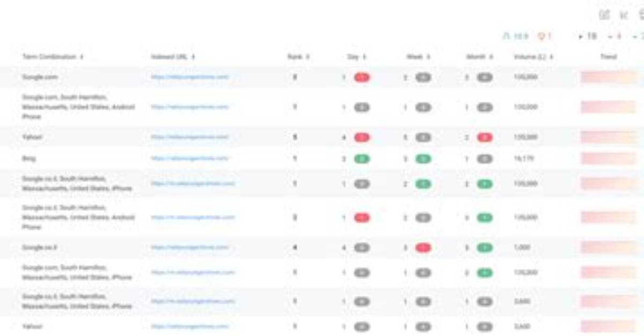
Task: Click the green Month badge in Google.com iPhone row
Action: (485, 273)
